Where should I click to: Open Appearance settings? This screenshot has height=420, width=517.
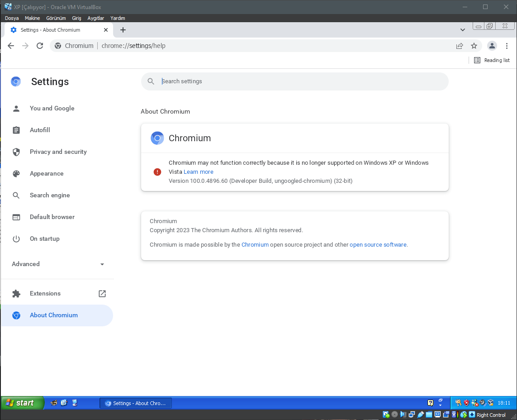click(x=47, y=173)
